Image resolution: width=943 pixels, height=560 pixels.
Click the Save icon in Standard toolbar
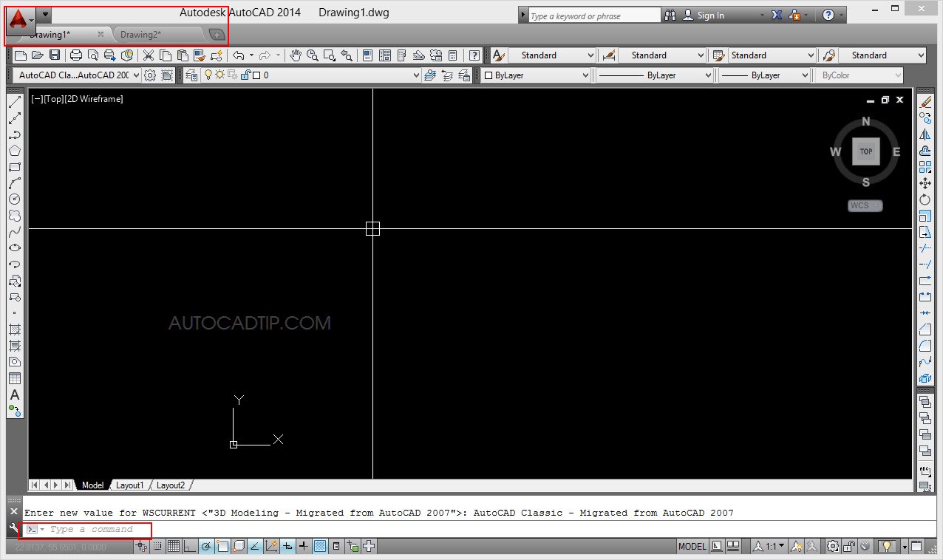point(54,55)
